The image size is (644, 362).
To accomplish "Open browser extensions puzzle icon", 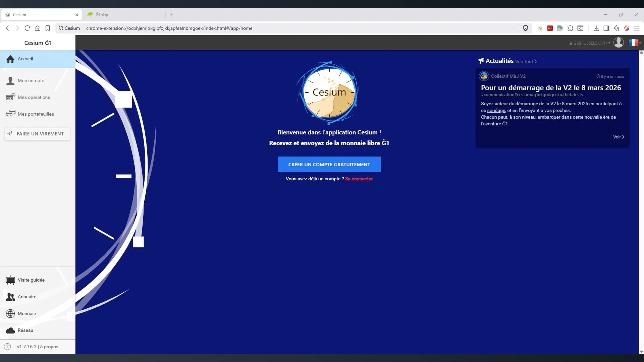I will tap(570, 28).
